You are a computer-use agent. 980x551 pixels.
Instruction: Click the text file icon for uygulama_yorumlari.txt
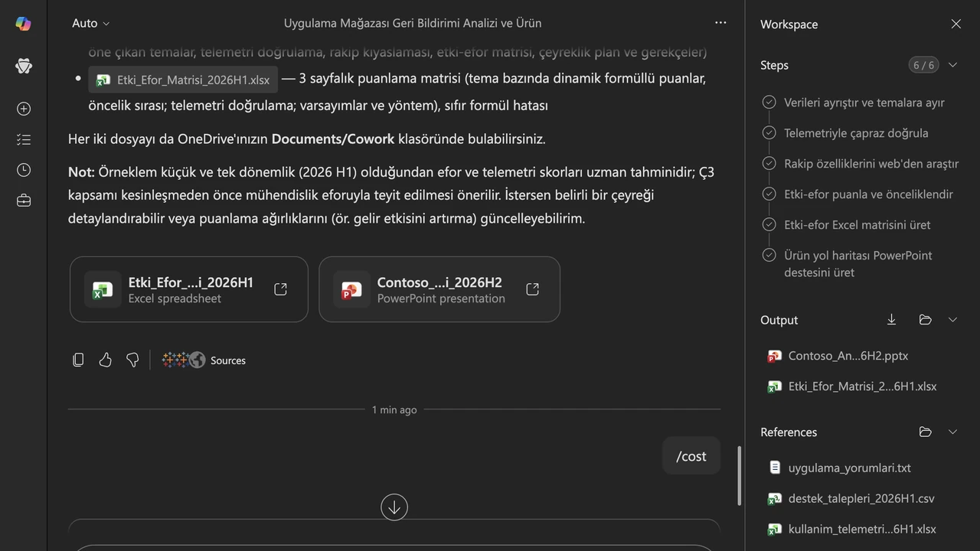click(x=775, y=468)
